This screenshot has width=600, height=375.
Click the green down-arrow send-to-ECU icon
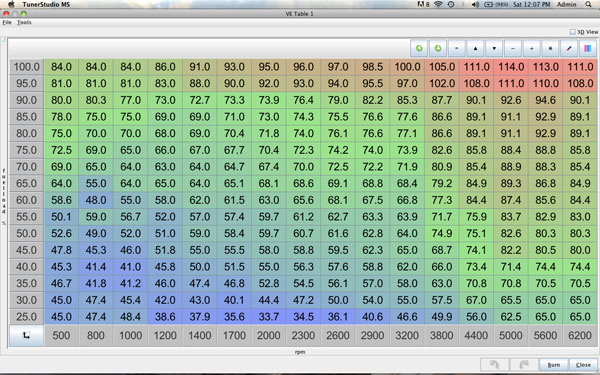click(x=438, y=49)
